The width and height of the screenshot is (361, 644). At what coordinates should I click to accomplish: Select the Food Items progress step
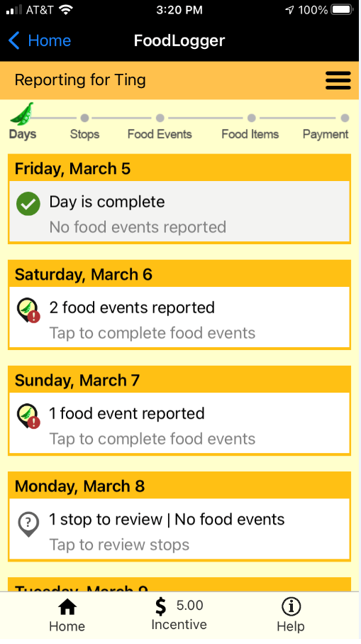(250, 128)
